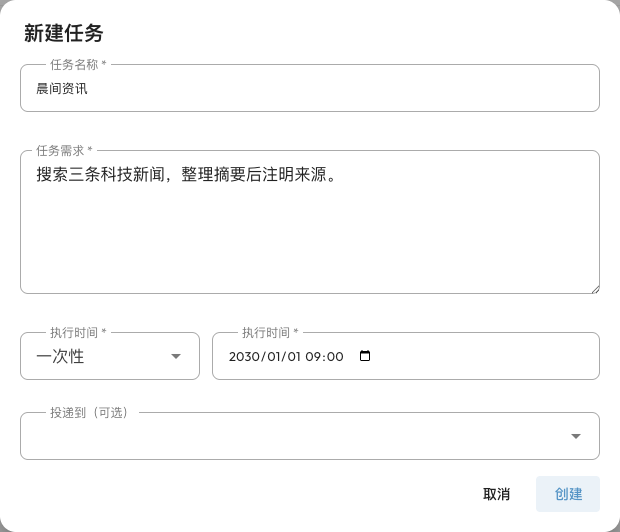This screenshot has height=532, width=620.
Task: Click the 任务需求 * field label
Action: pyautogui.click(x=64, y=150)
